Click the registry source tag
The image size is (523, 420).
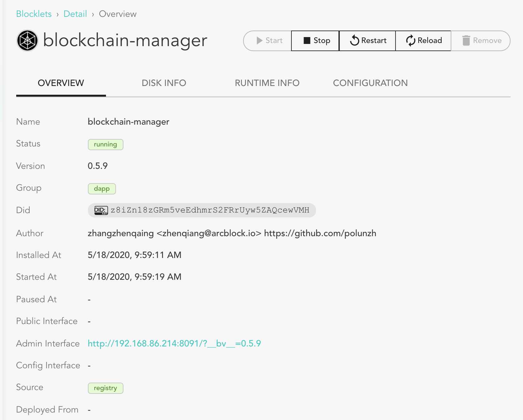[105, 388]
